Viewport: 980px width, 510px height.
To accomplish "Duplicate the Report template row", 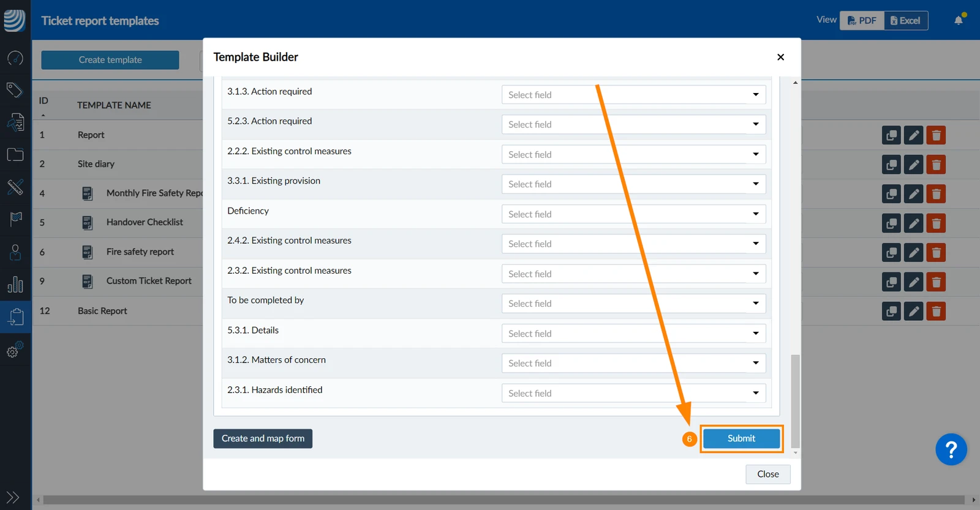I will click(x=891, y=135).
